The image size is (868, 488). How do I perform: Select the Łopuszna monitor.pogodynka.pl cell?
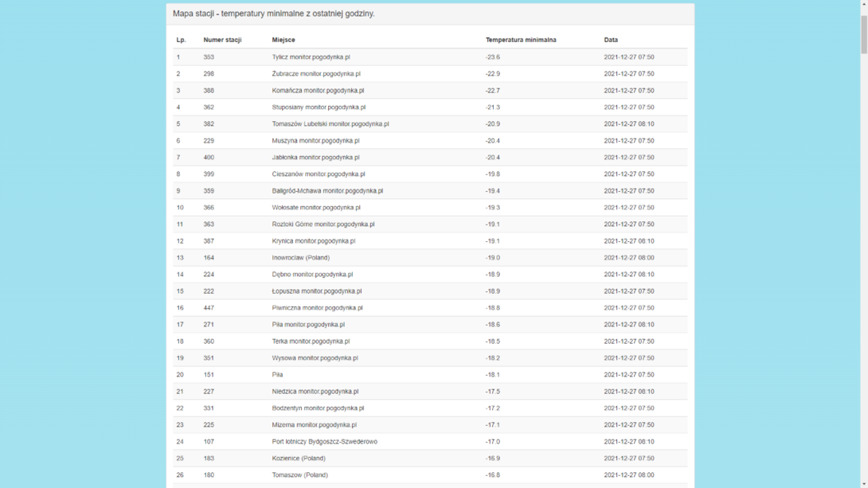click(317, 291)
